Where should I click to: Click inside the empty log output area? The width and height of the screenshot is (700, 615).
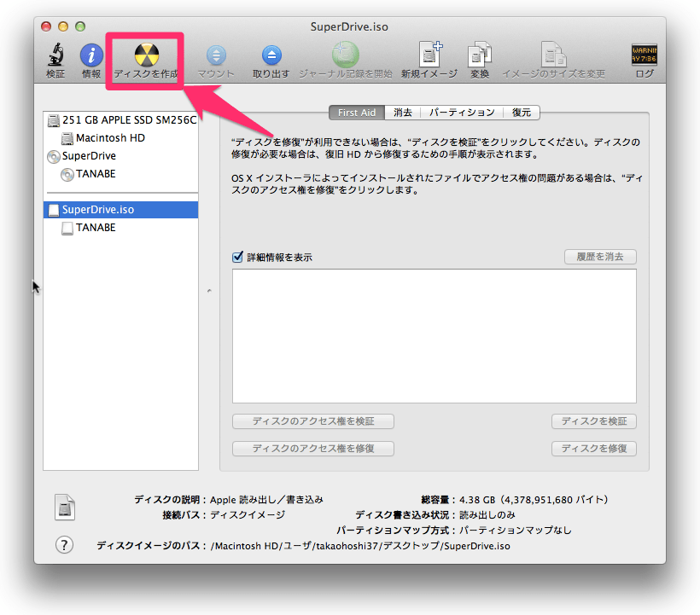click(x=434, y=336)
